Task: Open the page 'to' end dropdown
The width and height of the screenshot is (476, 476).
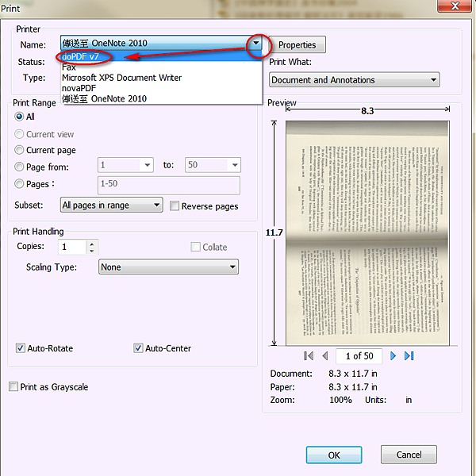Action: [x=235, y=165]
